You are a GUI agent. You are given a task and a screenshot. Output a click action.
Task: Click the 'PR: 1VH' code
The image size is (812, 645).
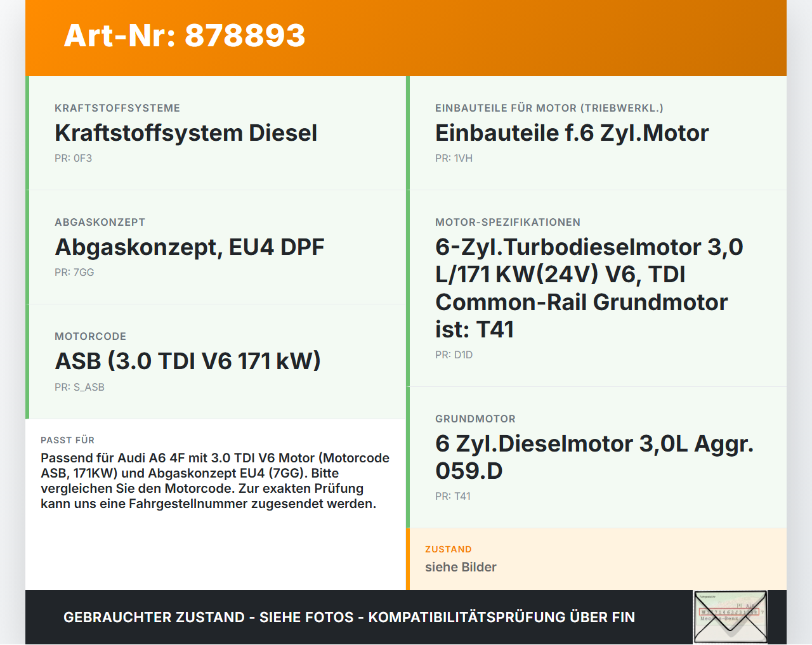coord(454,159)
